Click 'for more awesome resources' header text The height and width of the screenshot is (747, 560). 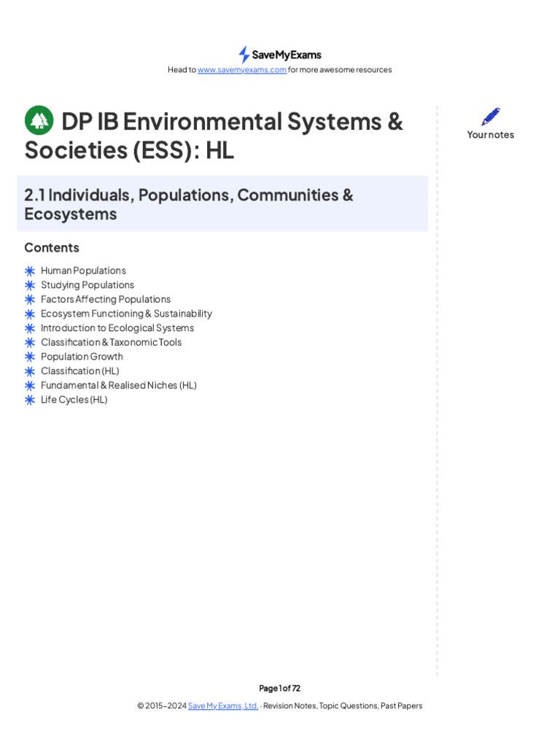340,69
